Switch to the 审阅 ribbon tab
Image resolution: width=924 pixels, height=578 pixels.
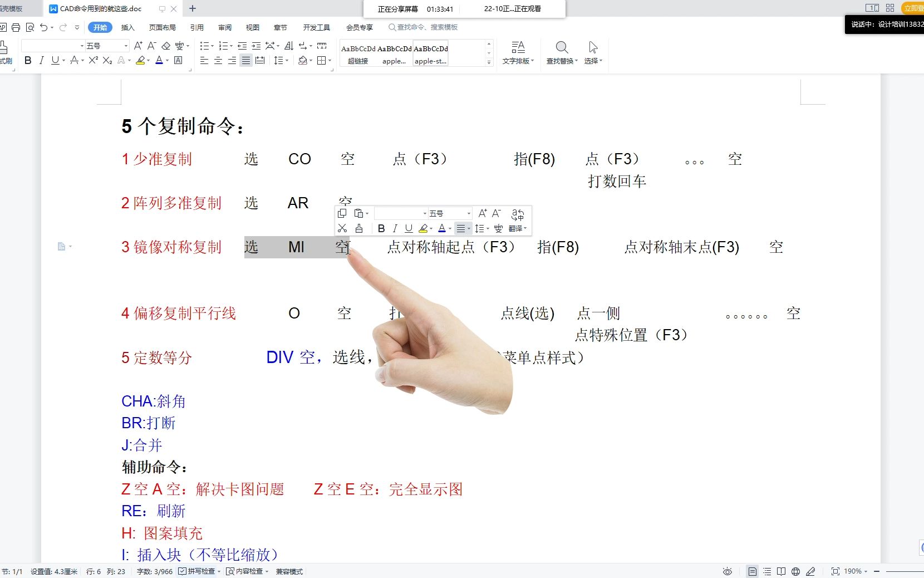(224, 27)
